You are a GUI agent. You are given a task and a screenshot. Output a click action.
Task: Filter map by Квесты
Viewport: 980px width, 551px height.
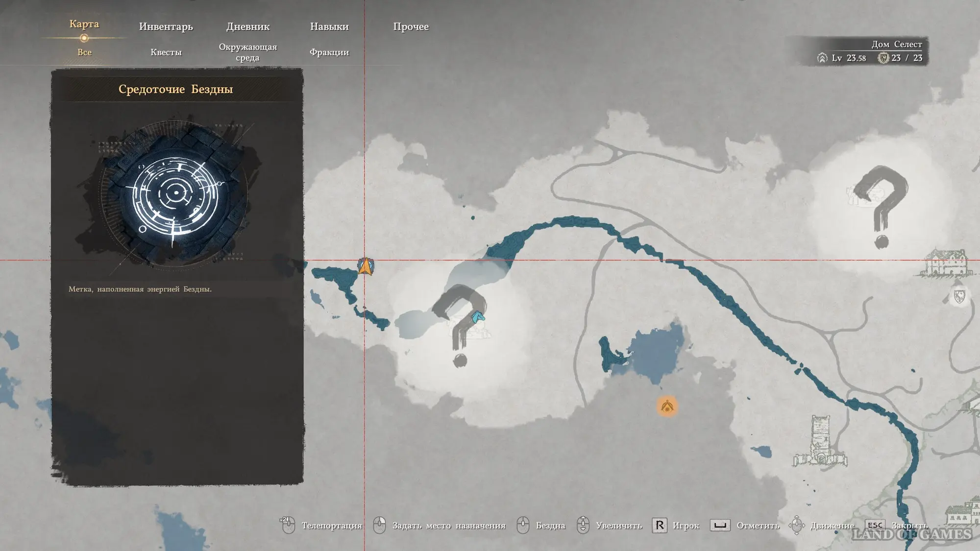166,52
